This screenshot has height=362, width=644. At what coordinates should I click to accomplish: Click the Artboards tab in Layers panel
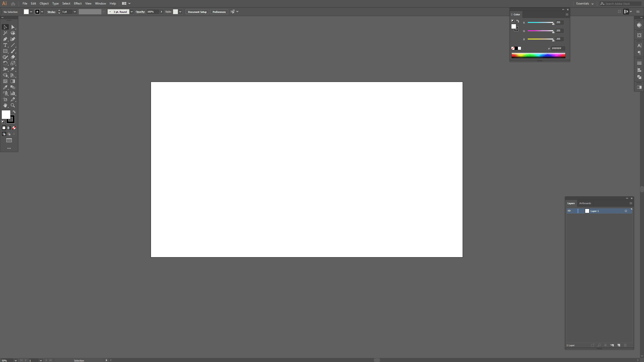point(585,203)
